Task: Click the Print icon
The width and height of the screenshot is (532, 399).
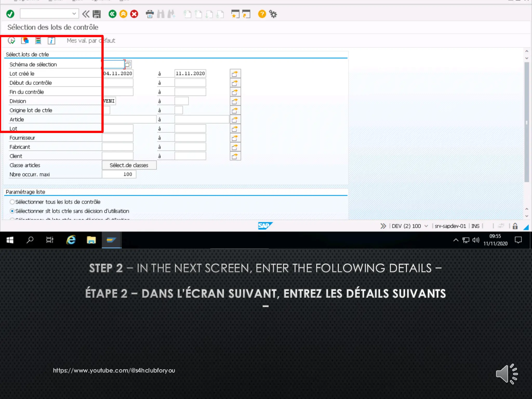Action: pos(150,14)
